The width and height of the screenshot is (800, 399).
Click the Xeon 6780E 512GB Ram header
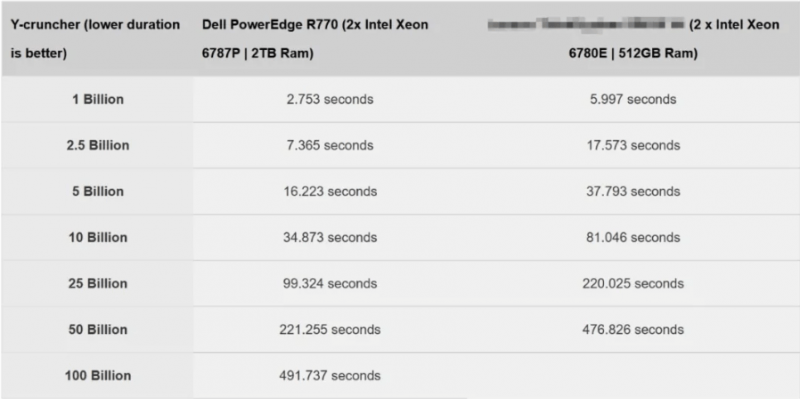(x=633, y=39)
